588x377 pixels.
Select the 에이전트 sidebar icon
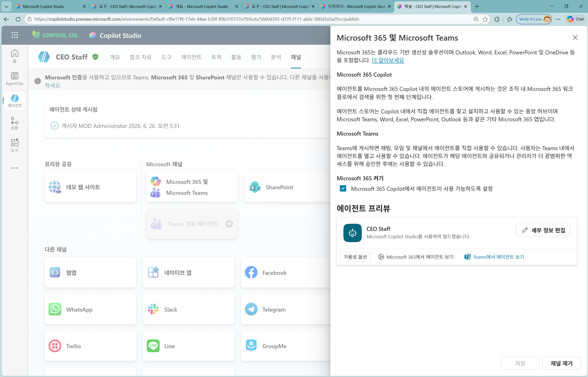[x=15, y=101]
